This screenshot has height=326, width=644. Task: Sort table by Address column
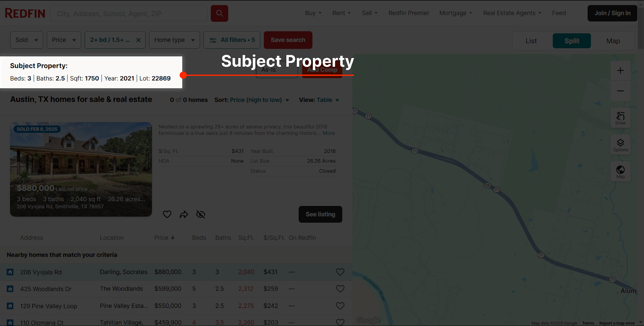tap(31, 238)
